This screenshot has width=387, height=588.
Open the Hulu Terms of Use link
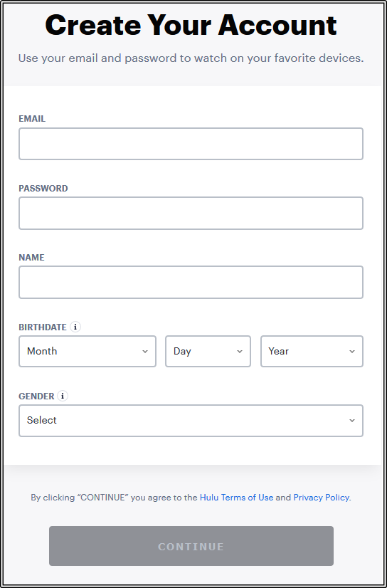pyautogui.click(x=236, y=498)
